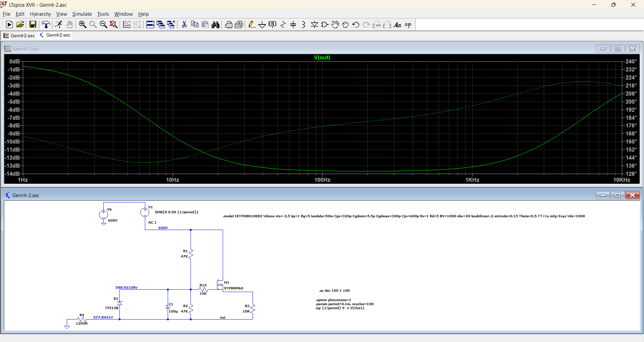
Task: Cascade windows using the toolbar icon
Action: 161,24
